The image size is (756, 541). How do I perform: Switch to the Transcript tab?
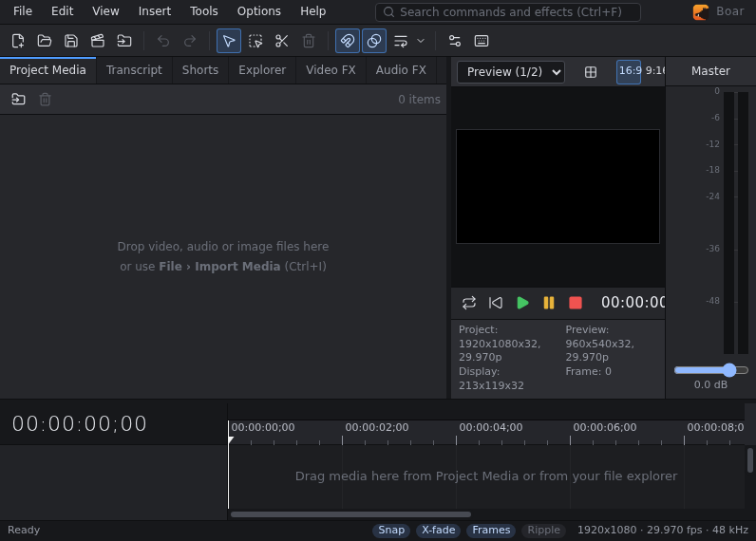(x=134, y=70)
